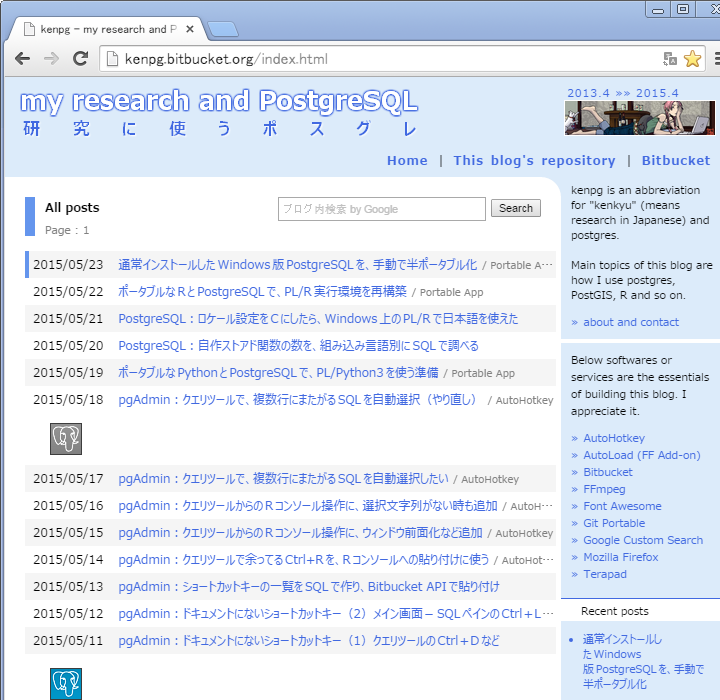The image size is (720, 700).
Task: Maximize the browser window
Action: pyautogui.click(x=683, y=9)
